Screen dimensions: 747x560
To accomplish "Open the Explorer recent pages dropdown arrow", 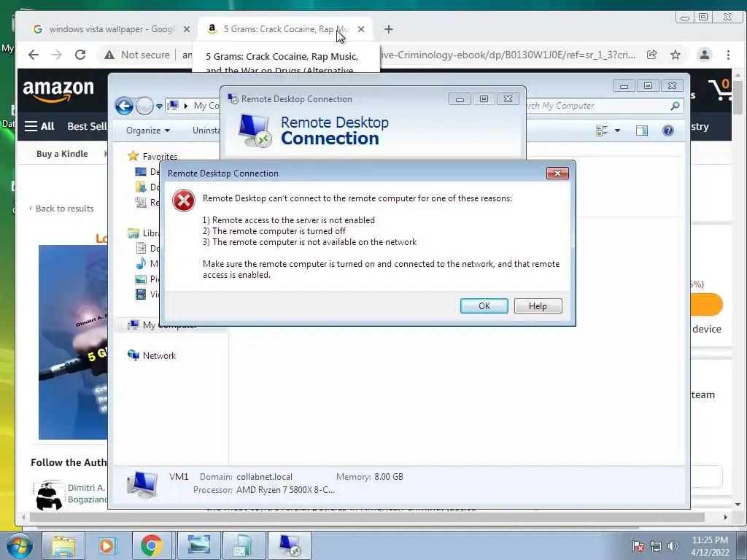I will point(159,106).
